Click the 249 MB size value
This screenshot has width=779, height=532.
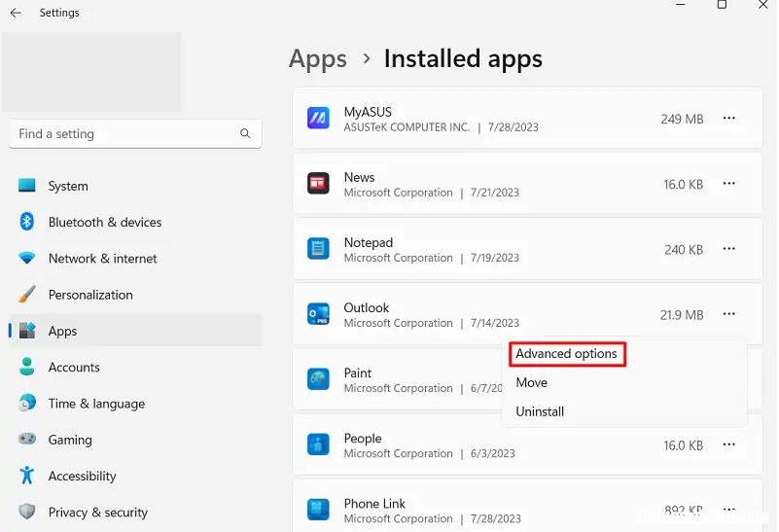(x=682, y=120)
